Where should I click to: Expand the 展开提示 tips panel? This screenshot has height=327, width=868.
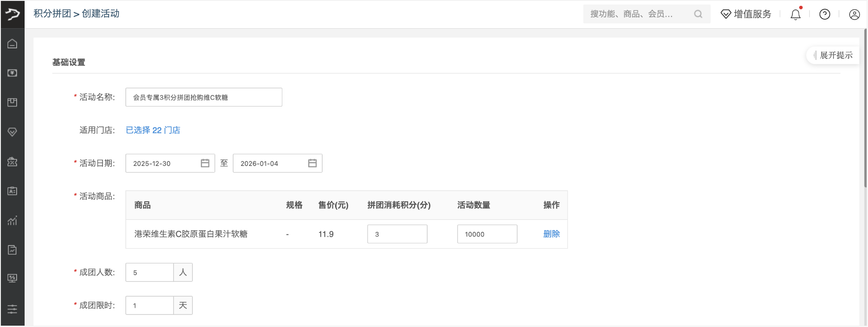(835, 55)
